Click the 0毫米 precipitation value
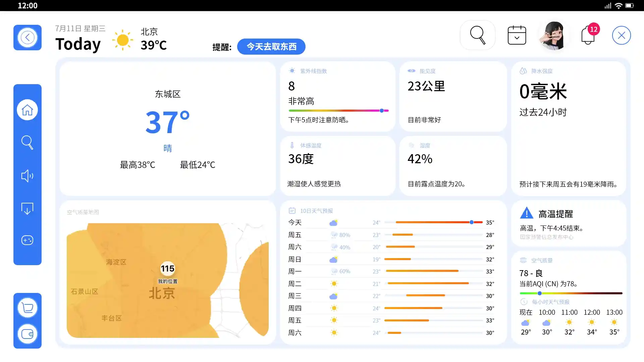Viewport: 644px width, 362px height. click(x=543, y=92)
